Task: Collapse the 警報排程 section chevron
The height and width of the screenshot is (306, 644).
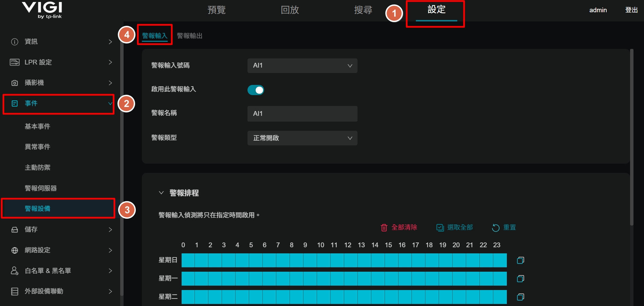Action: (161, 193)
